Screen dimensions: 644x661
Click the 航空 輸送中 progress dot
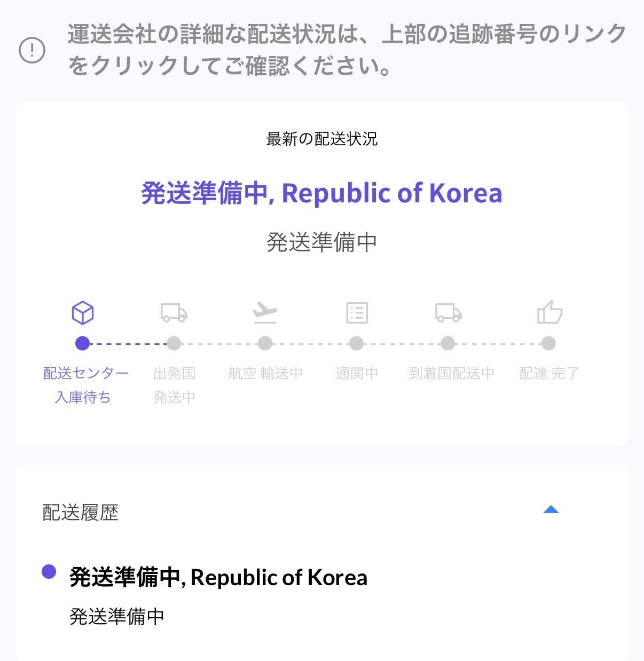pyautogui.click(x=265, y=343)
